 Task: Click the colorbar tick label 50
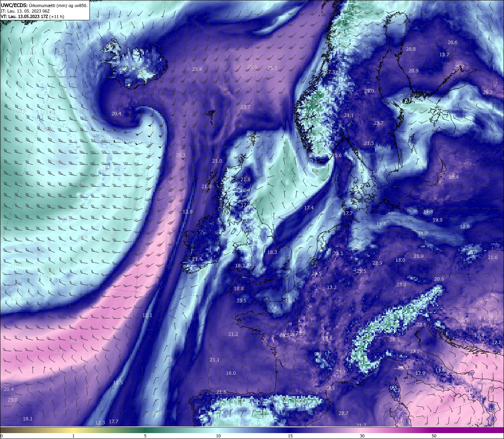(x=434, y=436)
